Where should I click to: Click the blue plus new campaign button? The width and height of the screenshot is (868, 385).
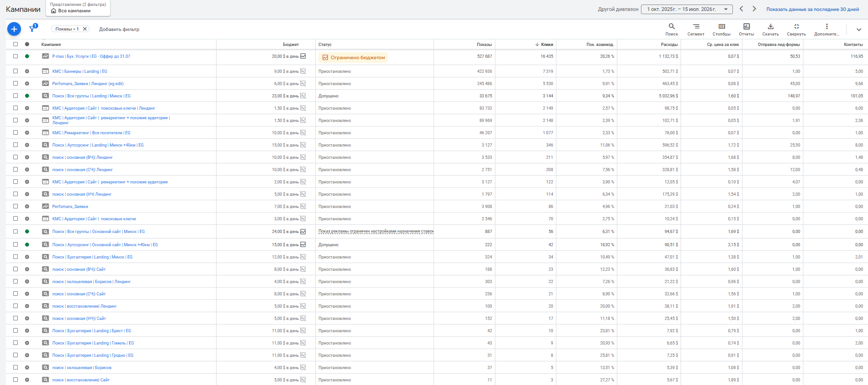(14, 29)
